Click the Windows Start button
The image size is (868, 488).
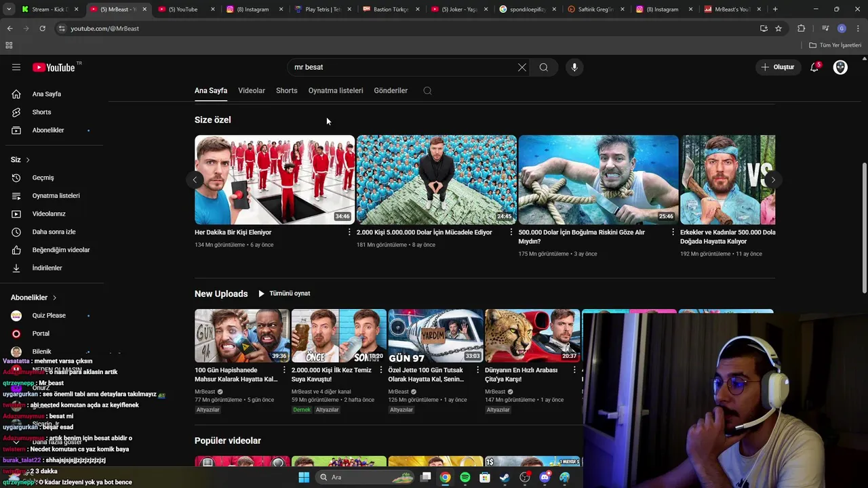tap(304, 477)
